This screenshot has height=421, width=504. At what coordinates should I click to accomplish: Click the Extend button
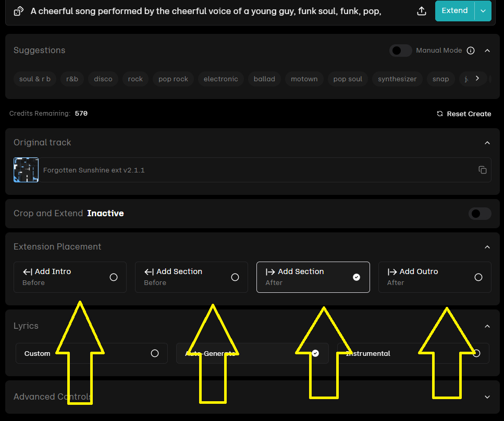454,11
